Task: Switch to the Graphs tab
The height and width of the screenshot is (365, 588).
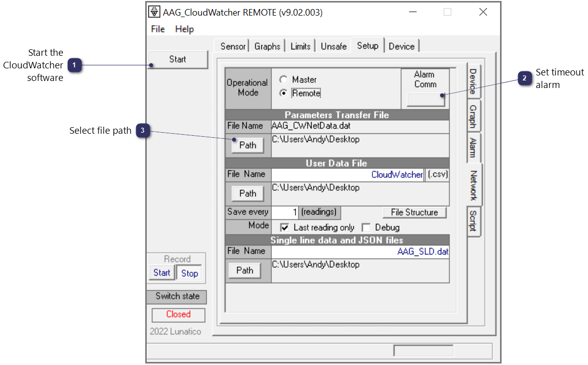Action: tap(267, 46)
